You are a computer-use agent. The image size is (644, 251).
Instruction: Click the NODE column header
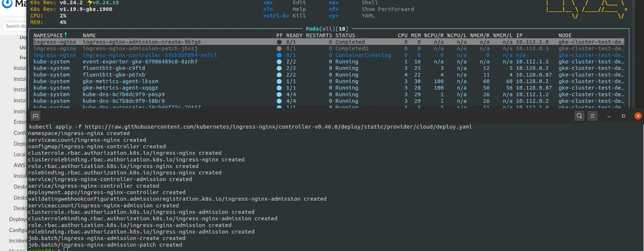pyautogui.click(x=565, y=35)
